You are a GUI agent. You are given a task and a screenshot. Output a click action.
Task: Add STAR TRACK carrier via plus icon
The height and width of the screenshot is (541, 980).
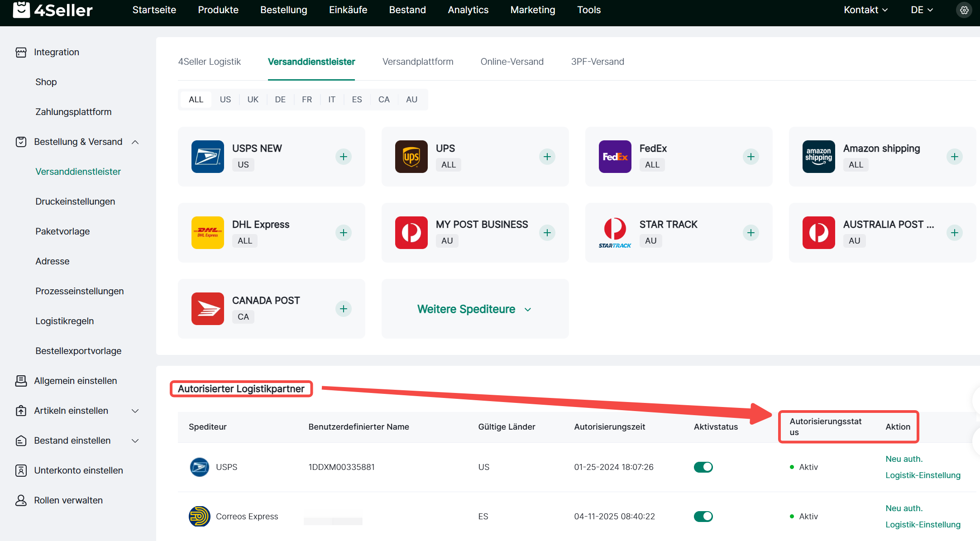(751, 233)
